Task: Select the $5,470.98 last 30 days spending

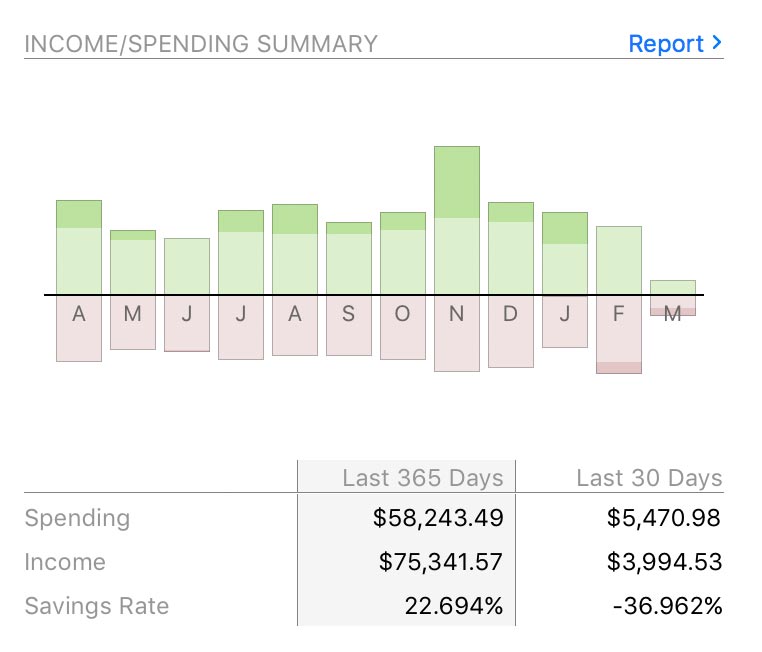Action: [x=664, y=518]
